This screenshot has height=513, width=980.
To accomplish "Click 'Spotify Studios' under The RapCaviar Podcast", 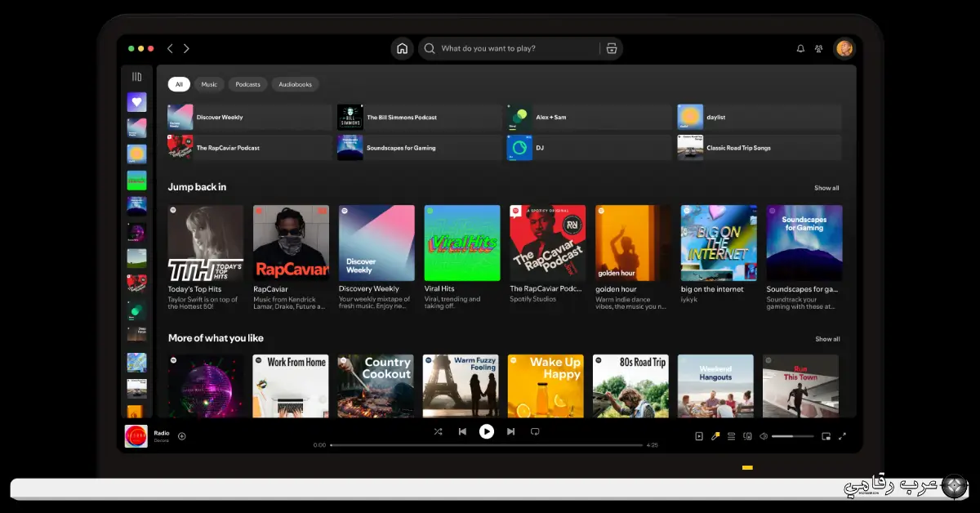I will 533,299.
